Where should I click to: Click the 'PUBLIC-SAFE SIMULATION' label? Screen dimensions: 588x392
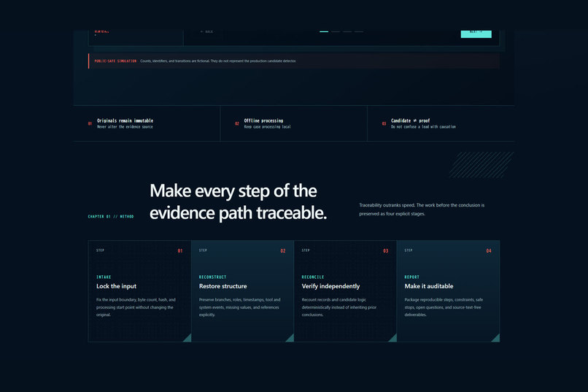[x=115, y=61]
